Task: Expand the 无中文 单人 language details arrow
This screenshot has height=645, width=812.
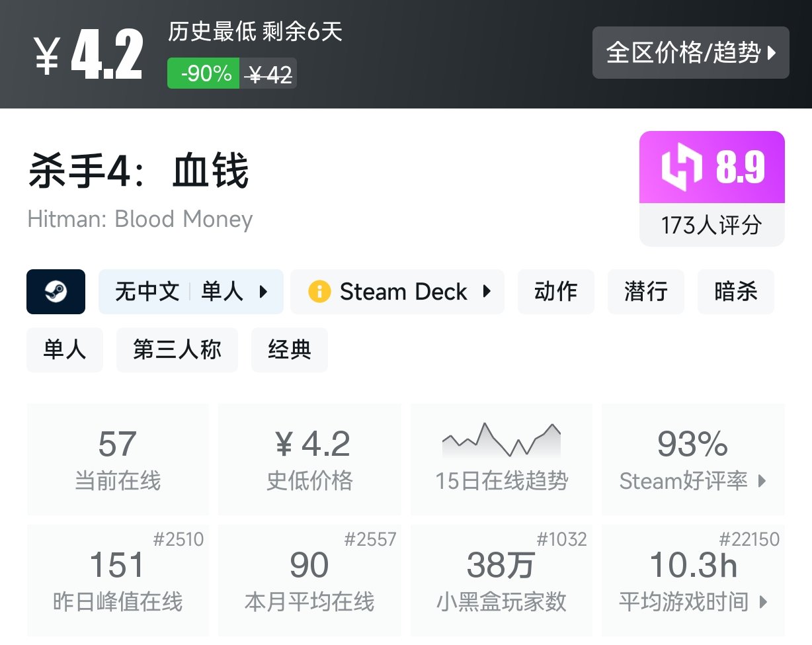Action: pos(263,292)
